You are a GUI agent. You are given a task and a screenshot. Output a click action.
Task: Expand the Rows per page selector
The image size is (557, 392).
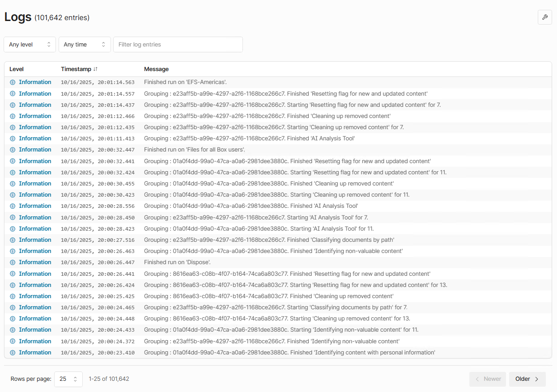tap(68, 379)
